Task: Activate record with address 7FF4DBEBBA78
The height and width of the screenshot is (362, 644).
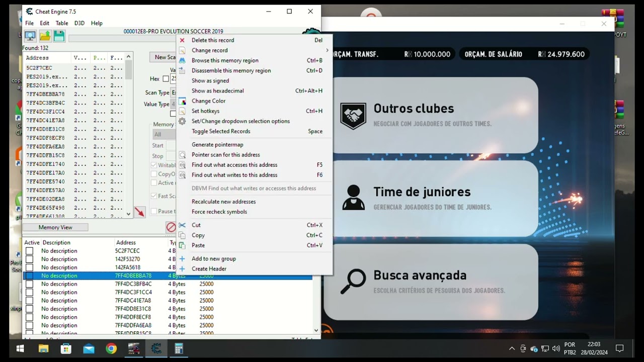Action: pyautogui.click(x=29, y=276)
